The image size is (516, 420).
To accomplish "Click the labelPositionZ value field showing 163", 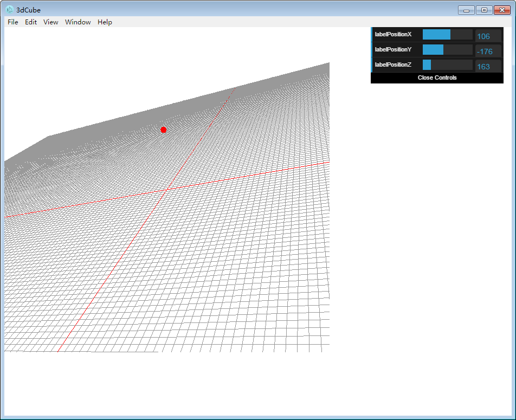I will [488, 66].
